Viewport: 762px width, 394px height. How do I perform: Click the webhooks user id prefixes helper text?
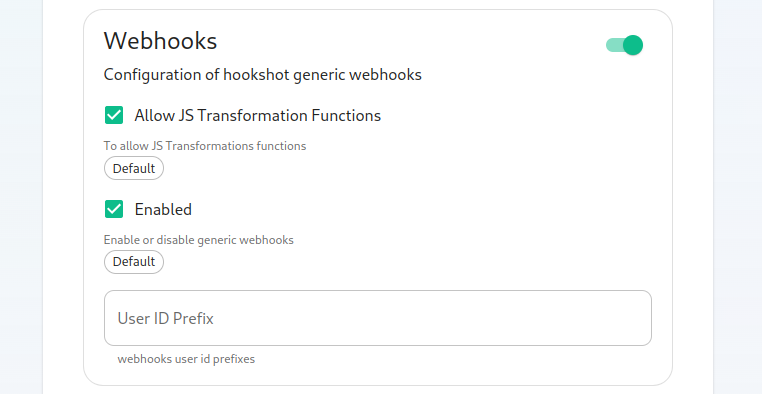pos(186,359)
